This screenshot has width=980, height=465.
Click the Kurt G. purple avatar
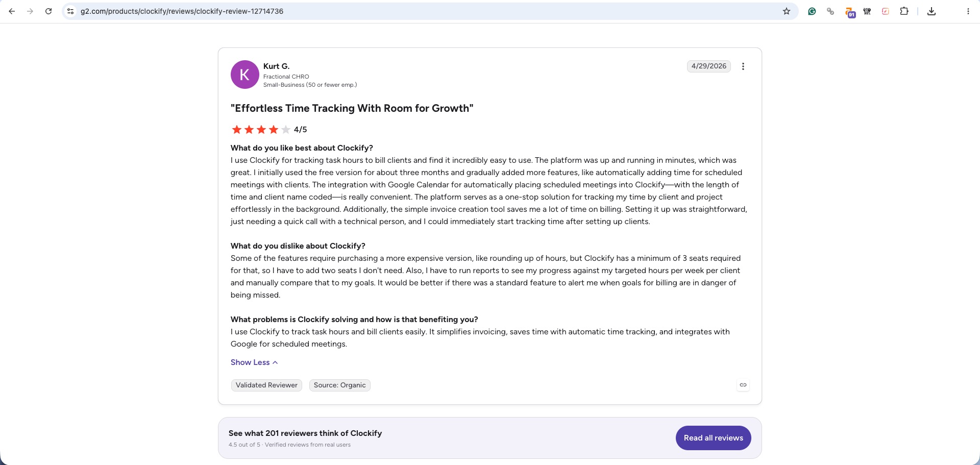pyautogui.click(x=245, y=75)
